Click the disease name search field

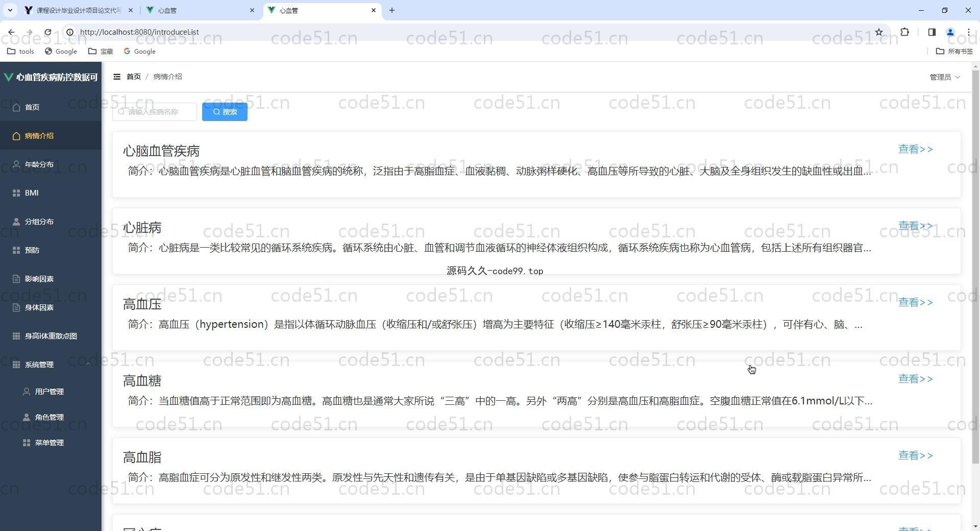155,112
